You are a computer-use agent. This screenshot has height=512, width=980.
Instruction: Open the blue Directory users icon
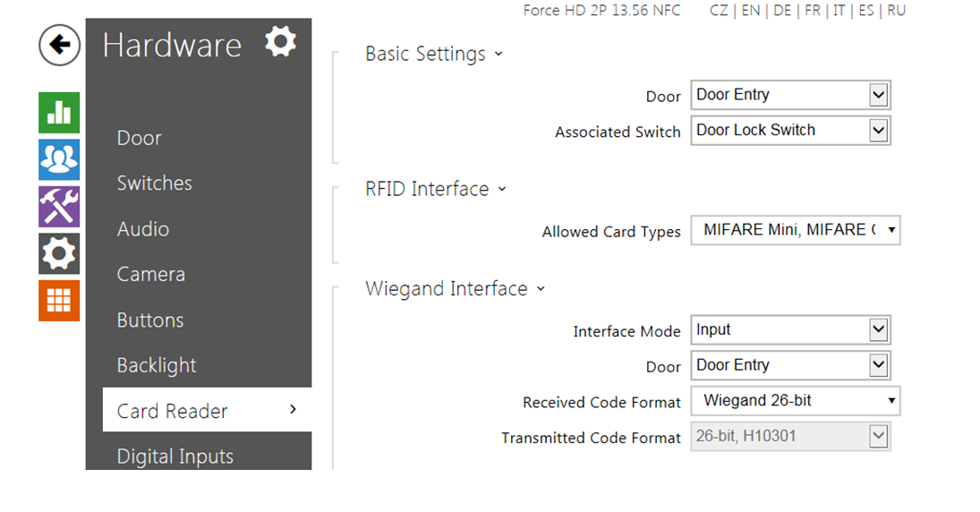59,159
